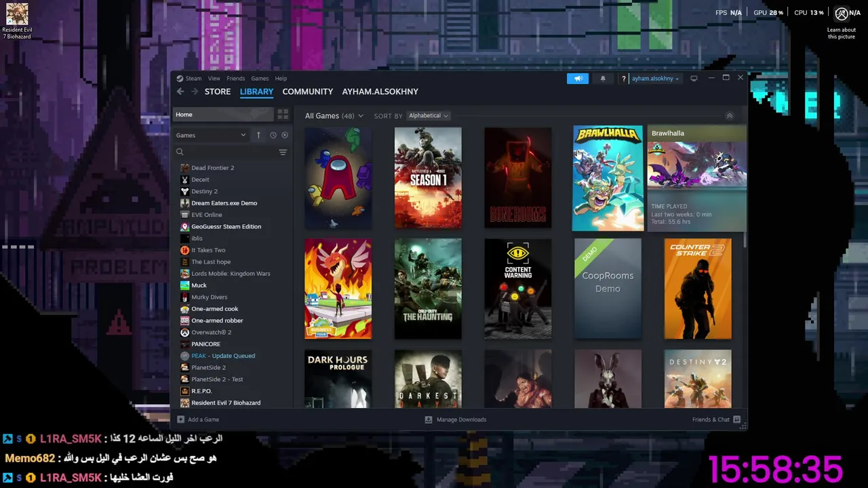Screen dimensions: 868x488
Task: Open Call of Duty The Haunting cover
Action: 428,289
